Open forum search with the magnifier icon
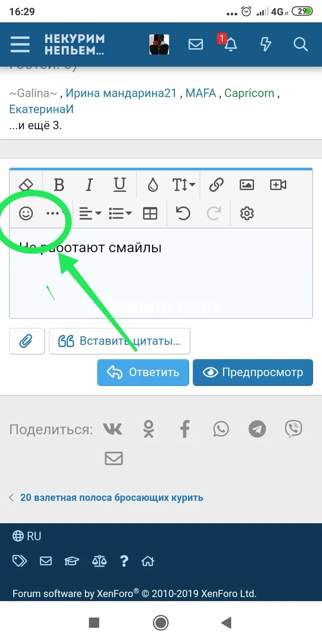Screen dimensions: 322x644 [301, 44]
